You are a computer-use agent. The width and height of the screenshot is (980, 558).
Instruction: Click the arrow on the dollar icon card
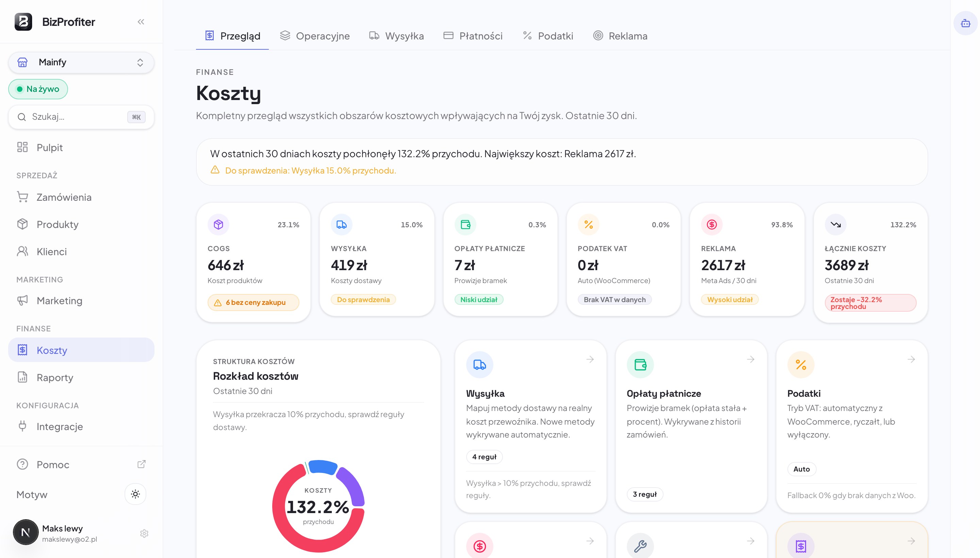(590, 541)
